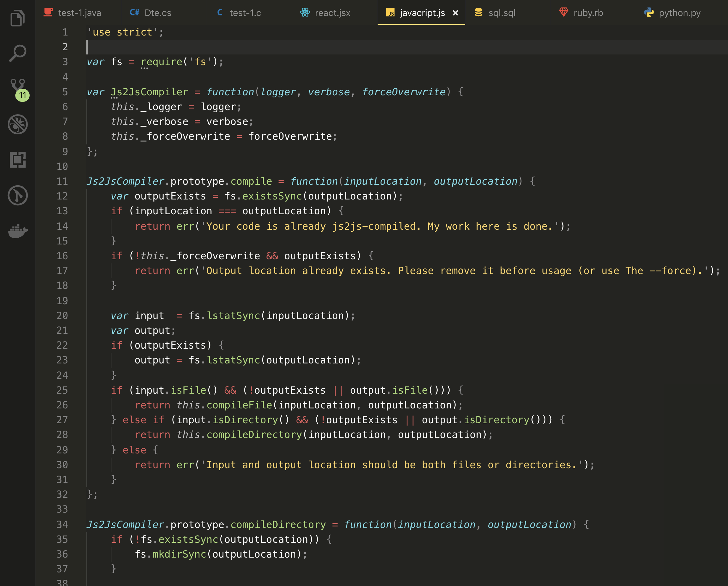The image size is (728, 586).
Task: Open the Git history sidebar icon
Action: (17, 195)
